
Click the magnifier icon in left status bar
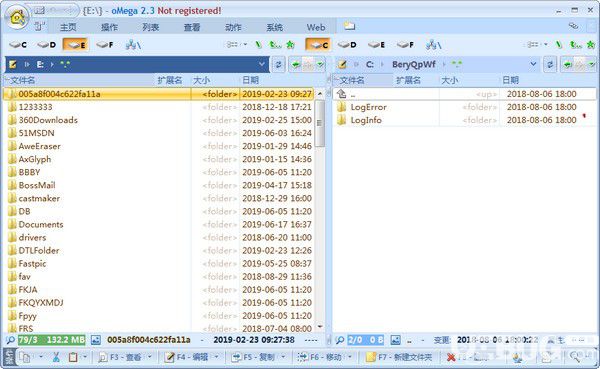tap(10, 340)
